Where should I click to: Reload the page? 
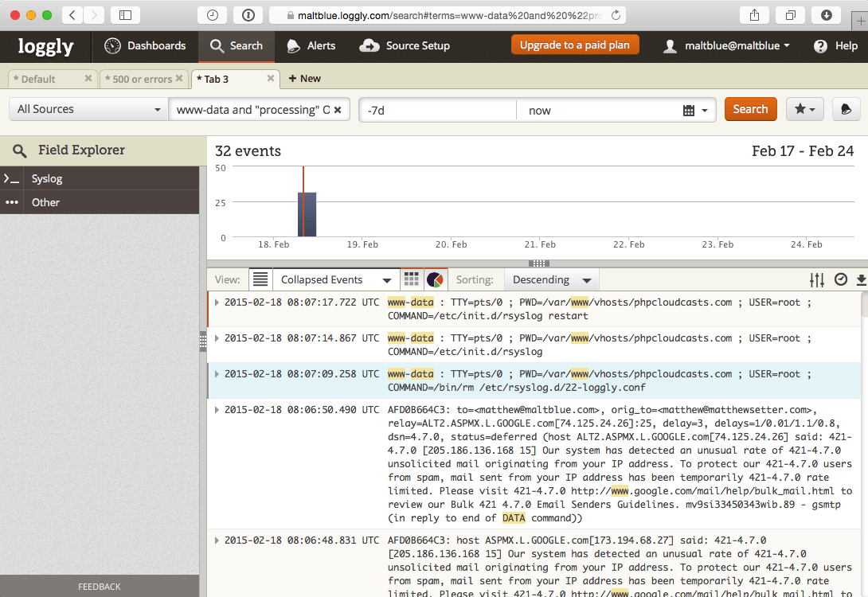616,15
